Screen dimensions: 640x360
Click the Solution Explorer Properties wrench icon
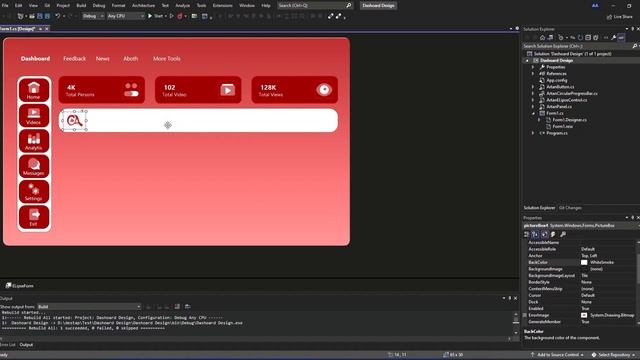click(613, 38)
